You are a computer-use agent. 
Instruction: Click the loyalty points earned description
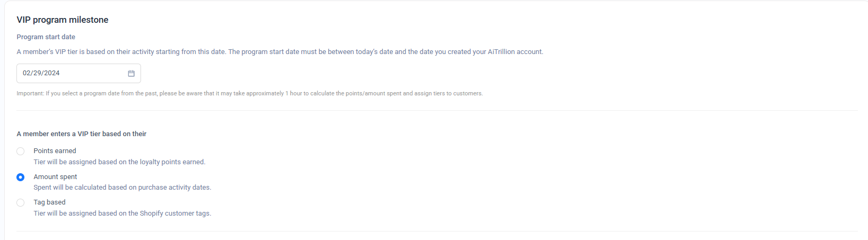point(119,162)
